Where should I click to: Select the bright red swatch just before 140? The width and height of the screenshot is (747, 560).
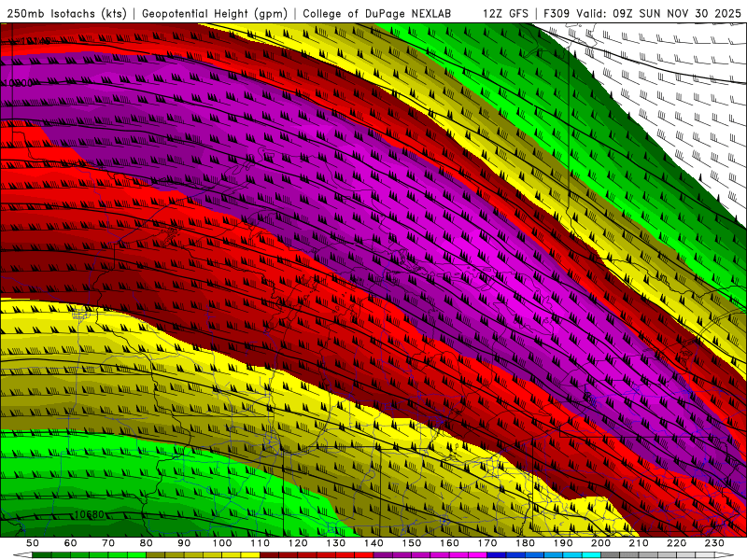pyautogui.click(x=364, y=555)
